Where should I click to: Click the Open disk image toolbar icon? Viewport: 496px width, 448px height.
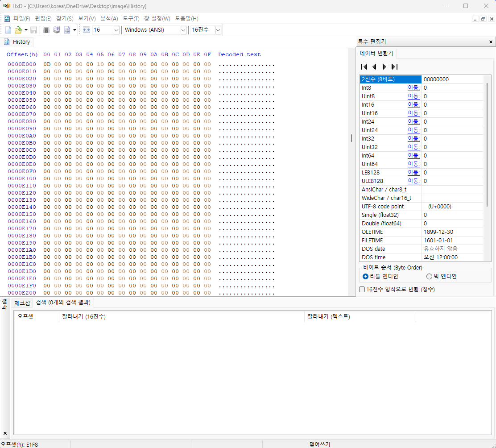pos(67,30)
